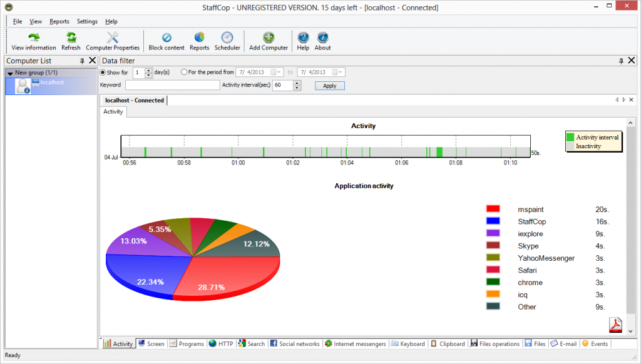Viewport: 641px width, 364px height.
Task: Open the Scheduler tool
Action: [x=227, y=38]
